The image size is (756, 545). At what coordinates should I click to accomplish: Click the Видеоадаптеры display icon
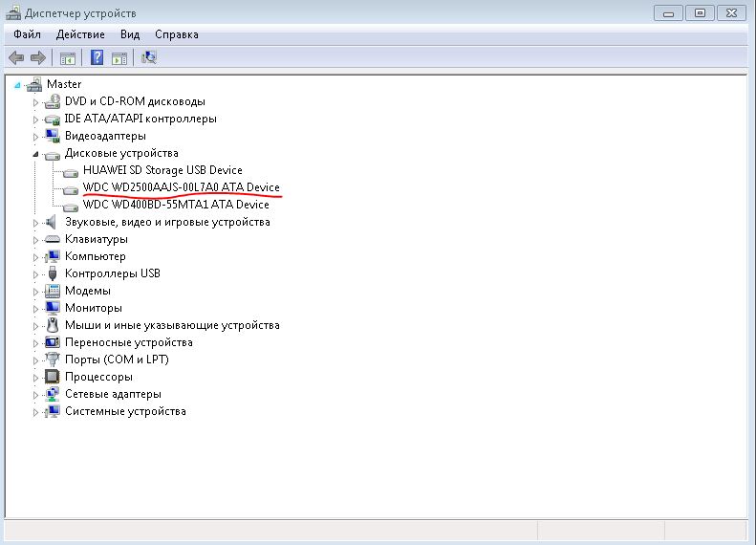(52, 136)
